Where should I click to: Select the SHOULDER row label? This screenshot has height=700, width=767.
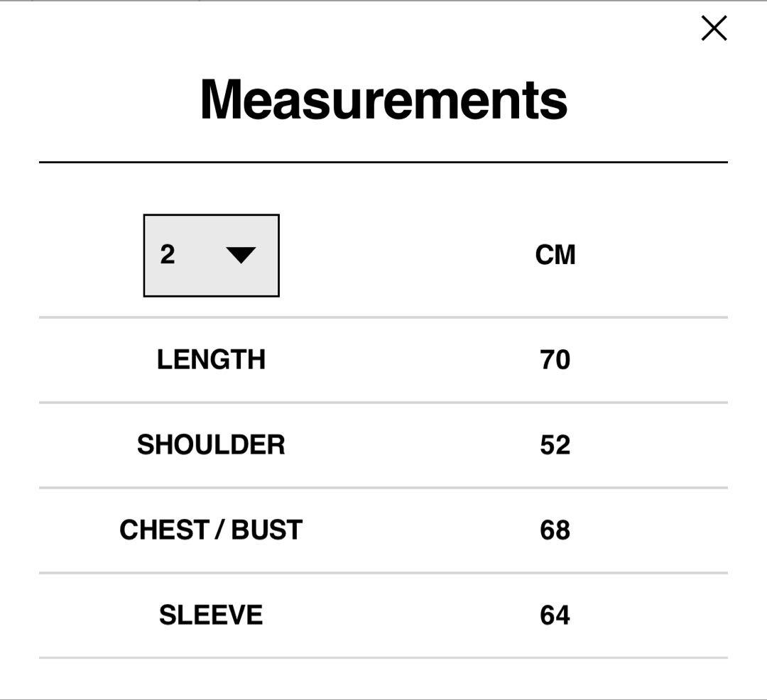point(211,445)
